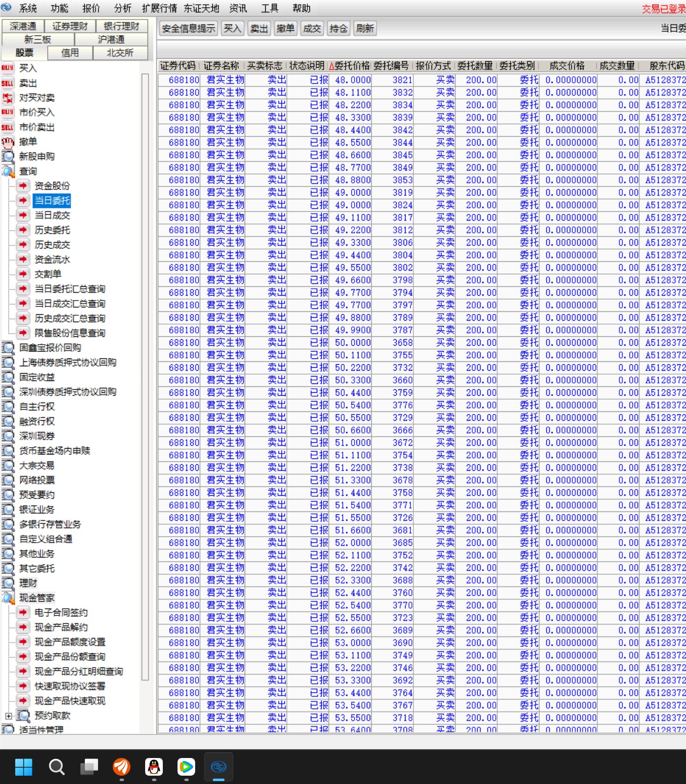The image size is (686, 784).
Task: Click the 卖出 toolbar button
Action: 259,28
